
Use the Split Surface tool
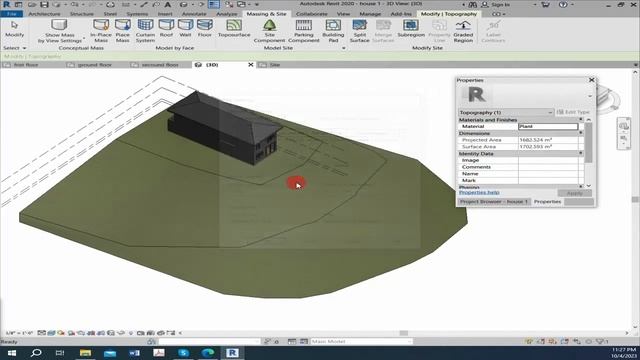coord(360,31)
